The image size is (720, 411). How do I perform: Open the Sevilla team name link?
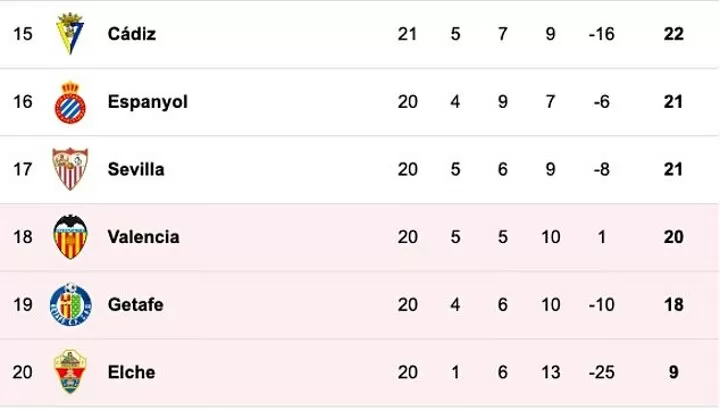pyautogui.click(x=136, y=169)
